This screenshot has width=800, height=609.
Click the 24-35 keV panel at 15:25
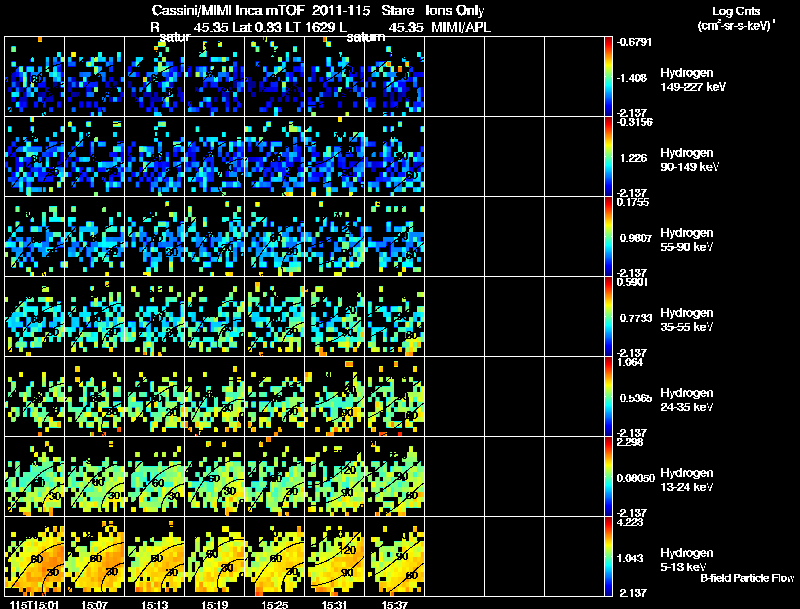point(274,397)
